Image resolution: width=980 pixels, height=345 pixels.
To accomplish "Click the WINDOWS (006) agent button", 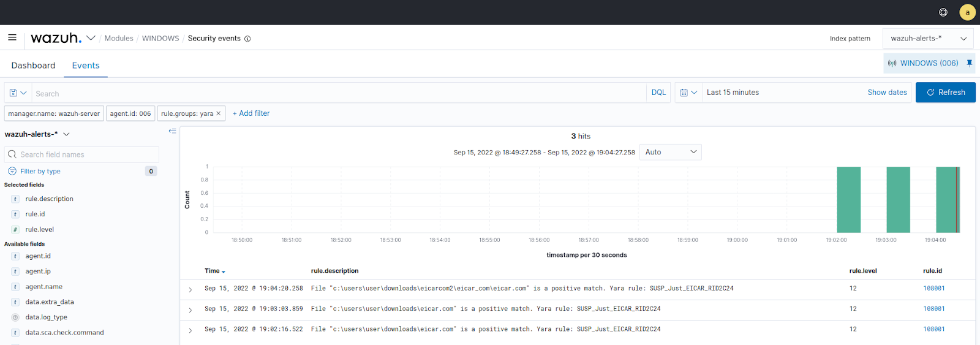I will (923, 63).
